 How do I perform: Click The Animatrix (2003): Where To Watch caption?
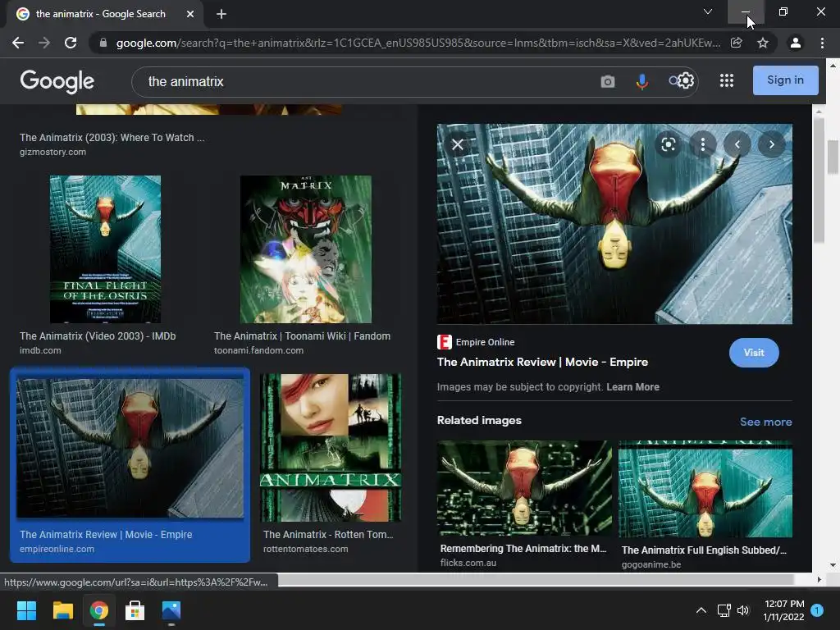(112, 138)
